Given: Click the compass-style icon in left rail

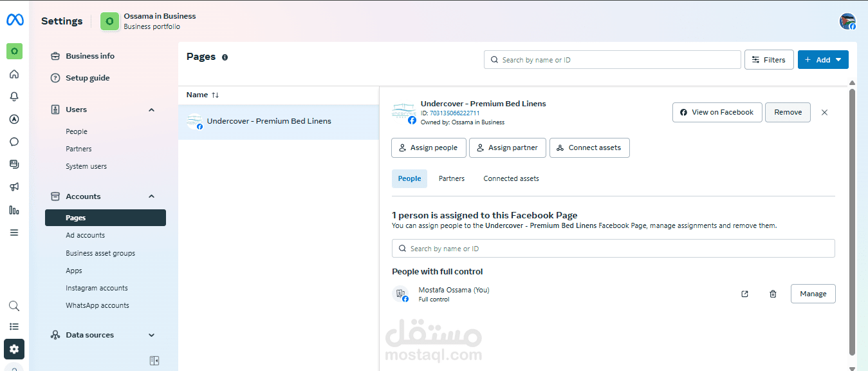Looking at the screenshot, I should [x=14, y=119].
